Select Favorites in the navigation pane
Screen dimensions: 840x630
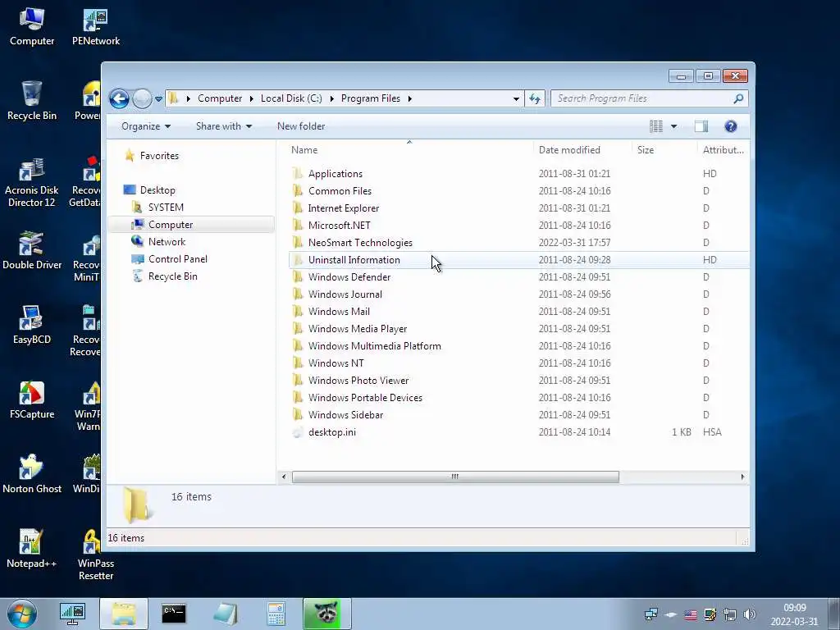tap(152, 156)
